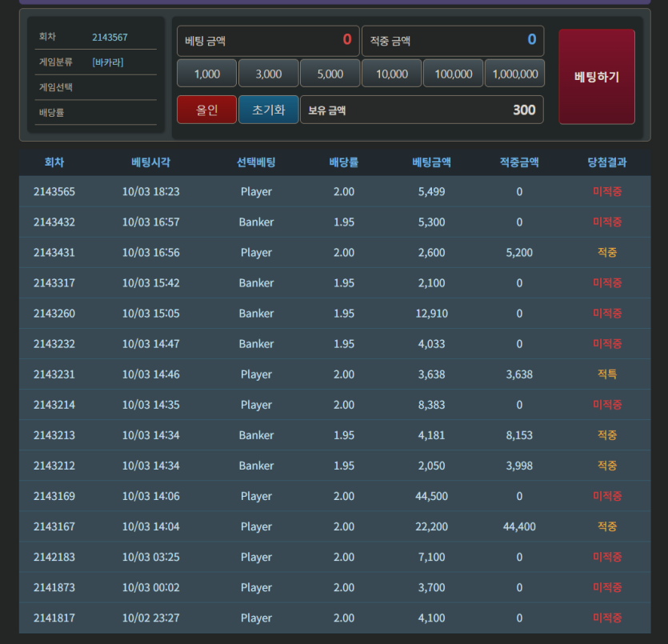Reset the bet with 초기화
The width and height of the screenshot is (668, 644).
(268, 110)
